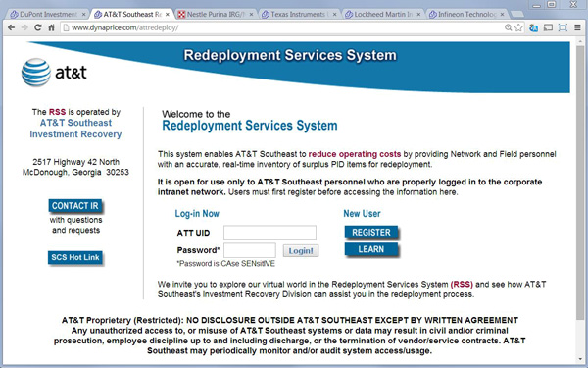The width and height of the screenshot is (588, 368).
Task: Click the translate extension icon
Action: point(533,27)
